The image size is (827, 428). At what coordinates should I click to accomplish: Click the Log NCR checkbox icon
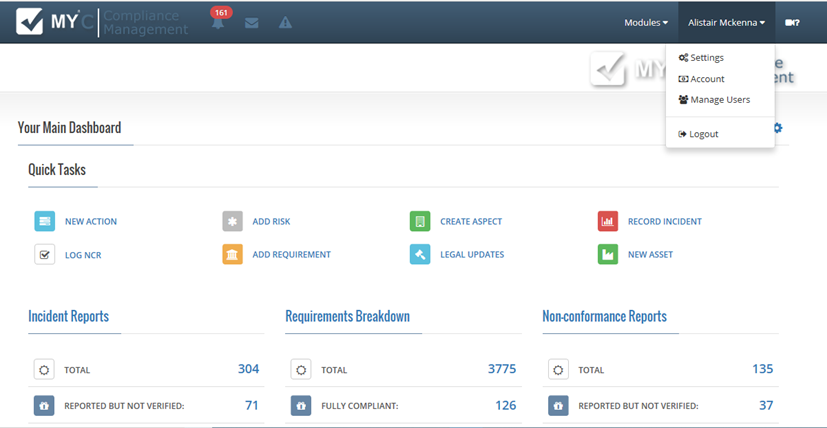click(x=44, y=254)
